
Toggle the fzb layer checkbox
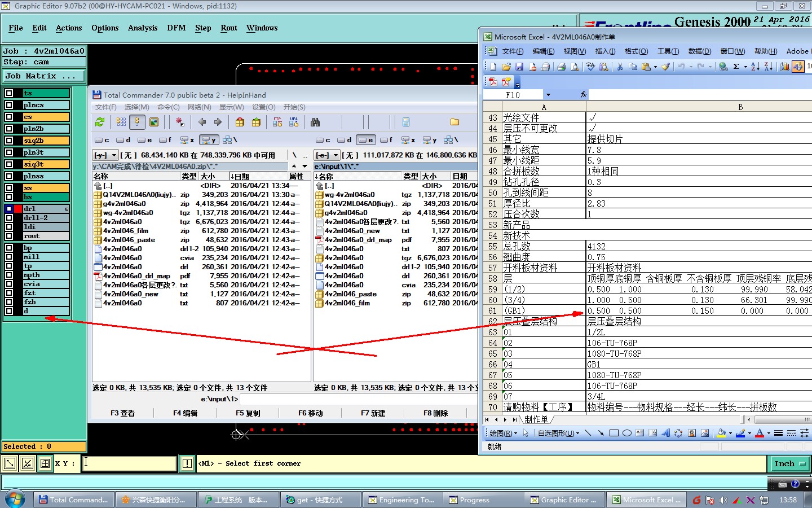[9, 302]
